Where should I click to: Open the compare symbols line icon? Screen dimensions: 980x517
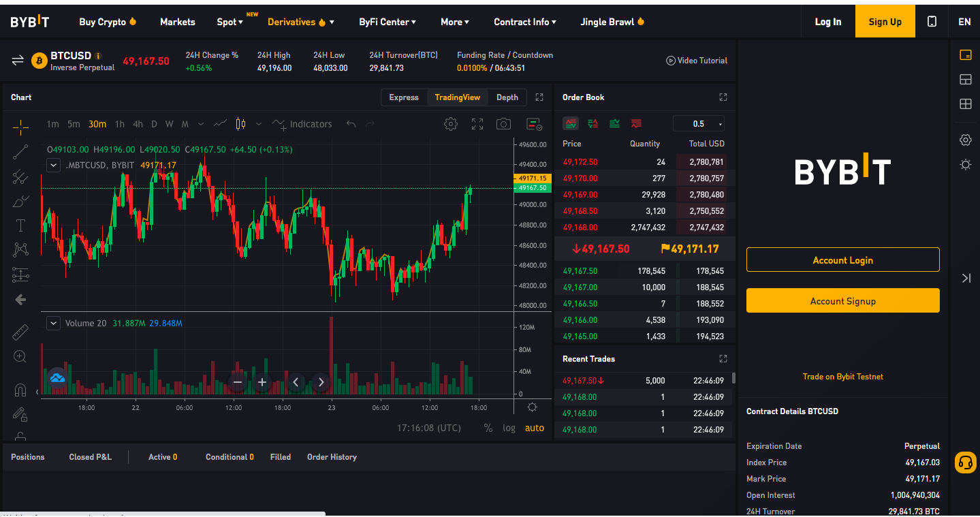coord(220,124)
